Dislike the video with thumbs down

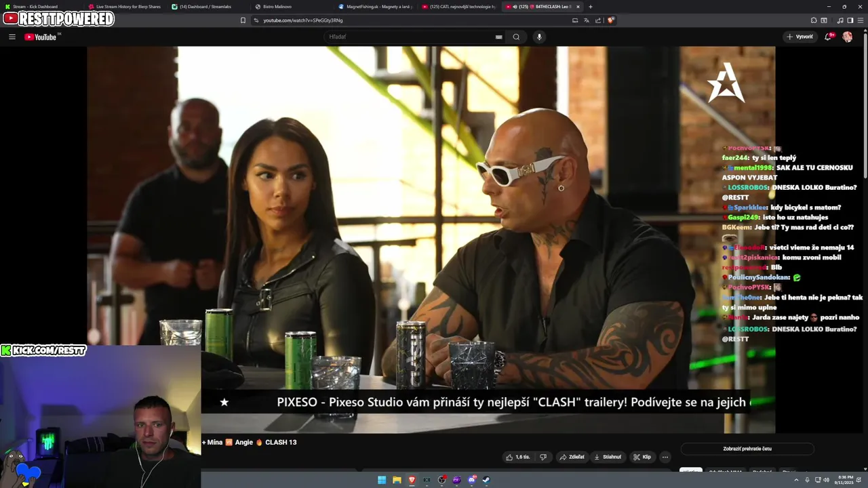tap(542, 457)
